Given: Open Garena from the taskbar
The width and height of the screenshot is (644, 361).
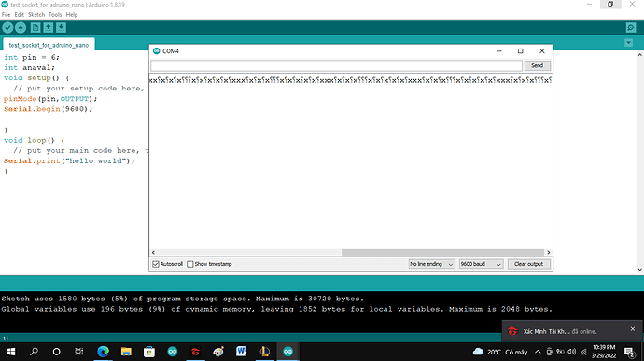Looking at the screenshot, I should [x=195, y=352].
